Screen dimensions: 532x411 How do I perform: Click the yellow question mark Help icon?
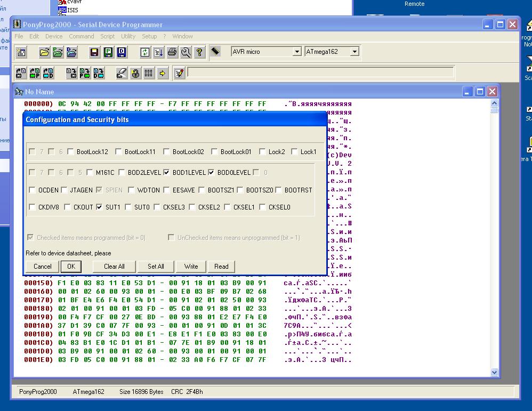(199, 52)
